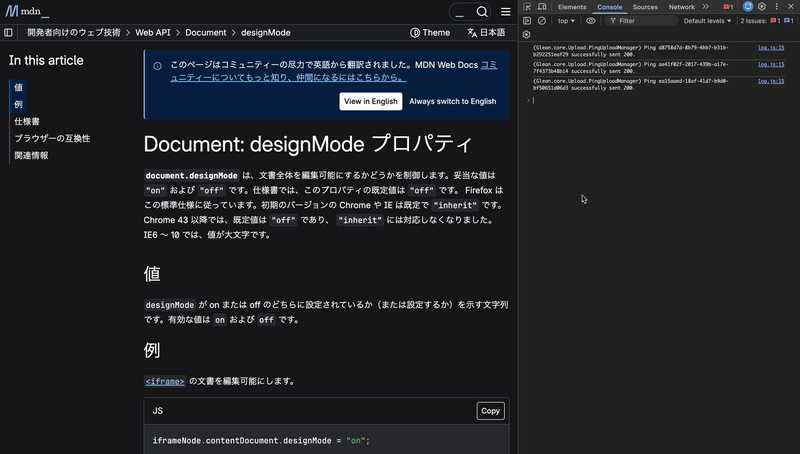Image resolution: width=800 pixels, height=454 pixels.
Task: Click the designMode breadcrumb
Action: click(x=266, y=33)
